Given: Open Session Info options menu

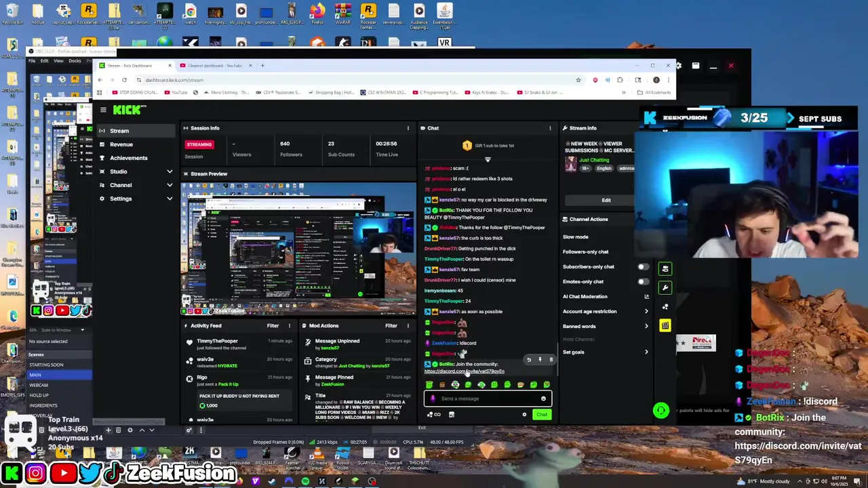Looking at the screenshot, I should [408, 128].
